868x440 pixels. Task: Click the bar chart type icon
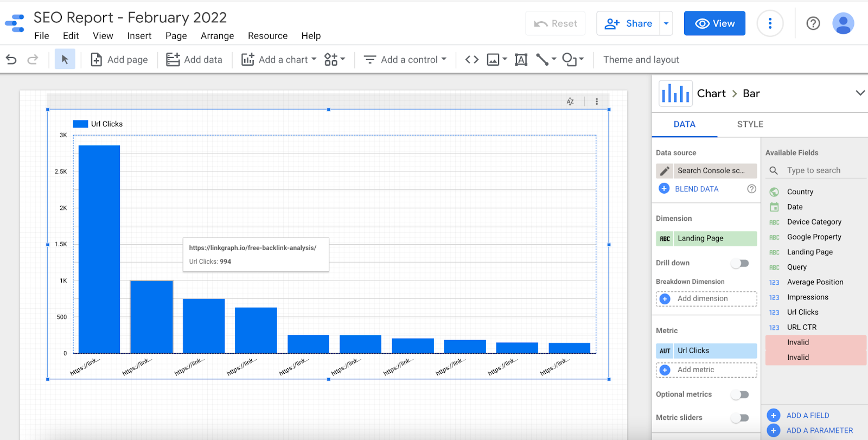point(675,93)
